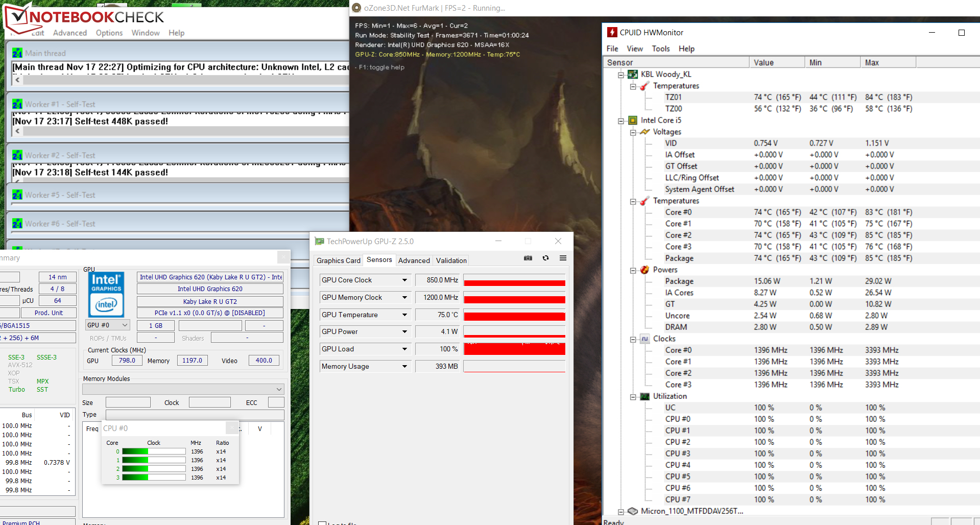Click the FurMark title bar icon
Image resolution: width=980 pixels, height=525 pixels.
pos(356,8)
